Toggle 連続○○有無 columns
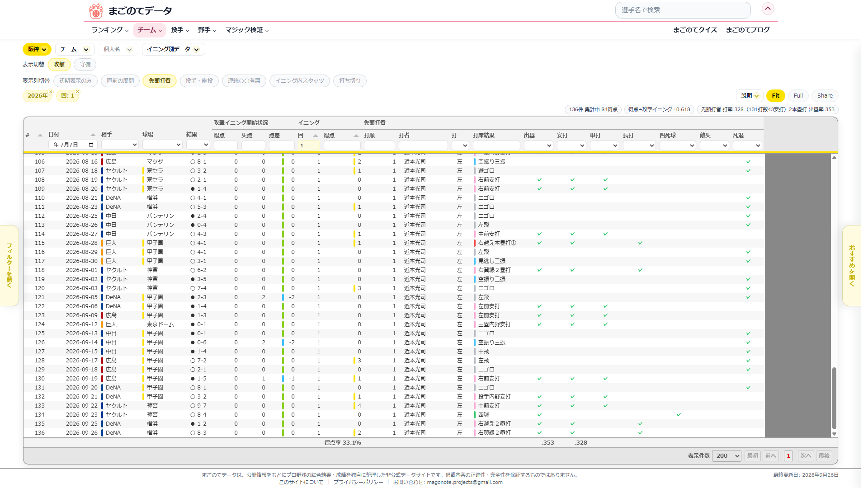 244,81
